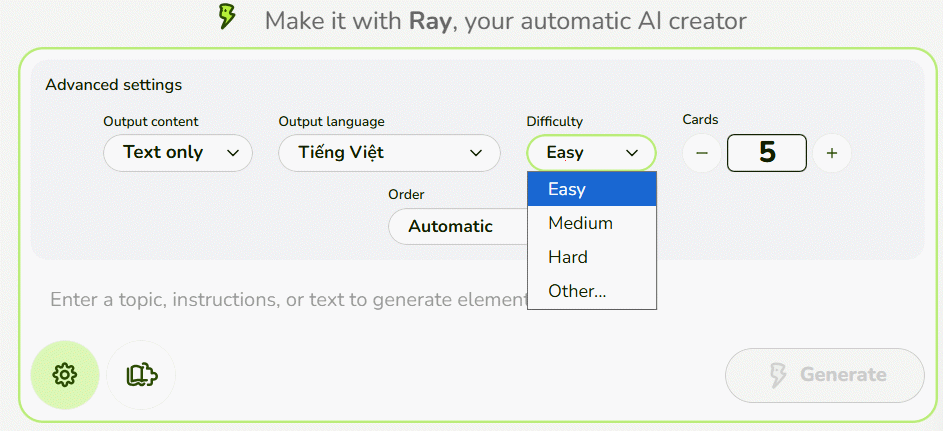Select Easy in difficulty list
This screenshot has width=943, height=431.
(592, 189)
